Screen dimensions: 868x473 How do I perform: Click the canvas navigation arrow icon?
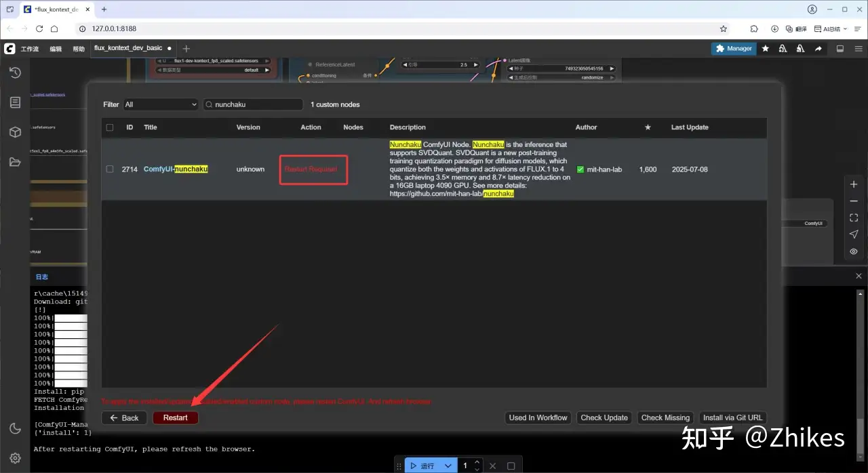pyautogui.click(x=854, y=234)
